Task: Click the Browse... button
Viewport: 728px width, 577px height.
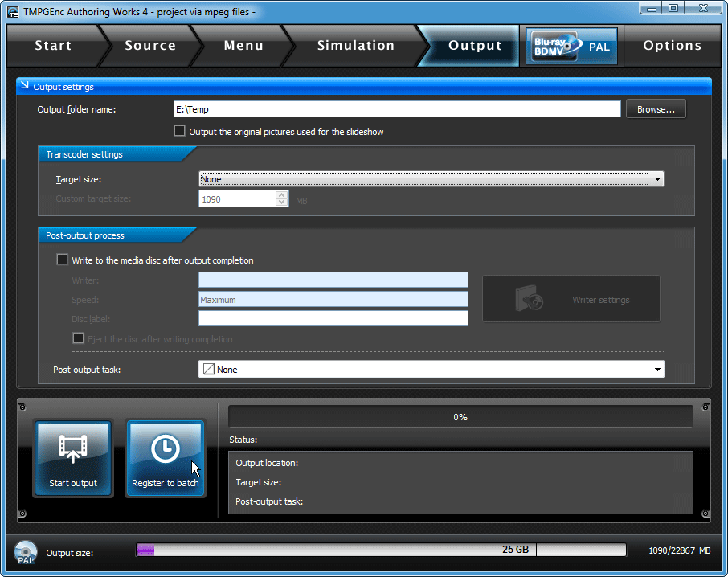Action: coord(656,109)
